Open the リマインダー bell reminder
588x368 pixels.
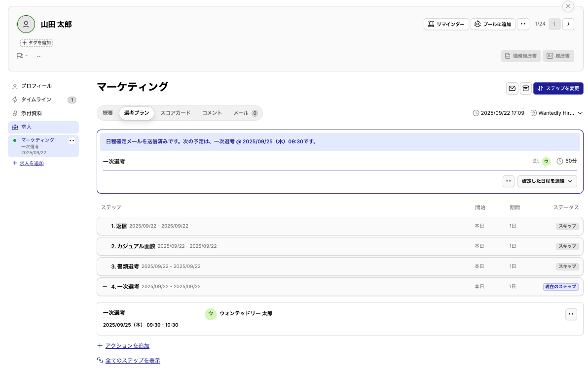[446, 24]
